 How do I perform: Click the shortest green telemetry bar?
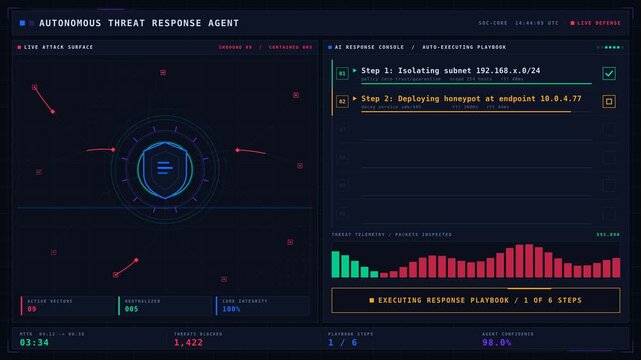[374, 275]
